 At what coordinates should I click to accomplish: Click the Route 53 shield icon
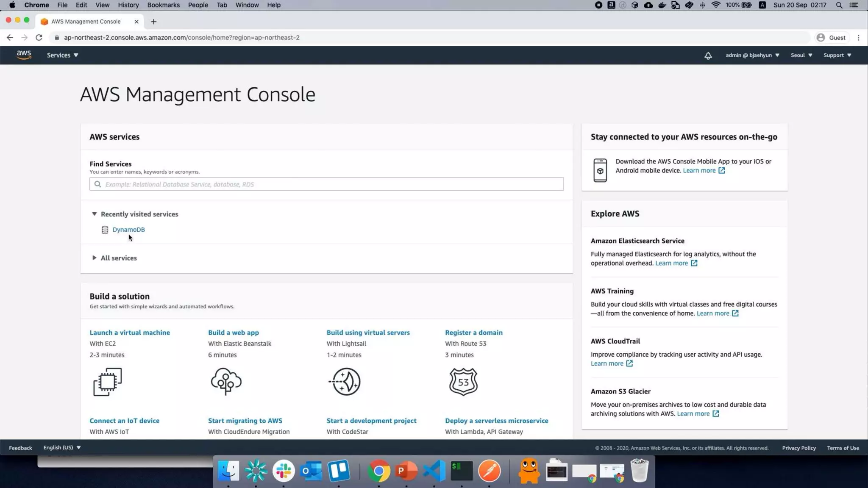pyautogui.click(x=463, y=382)
